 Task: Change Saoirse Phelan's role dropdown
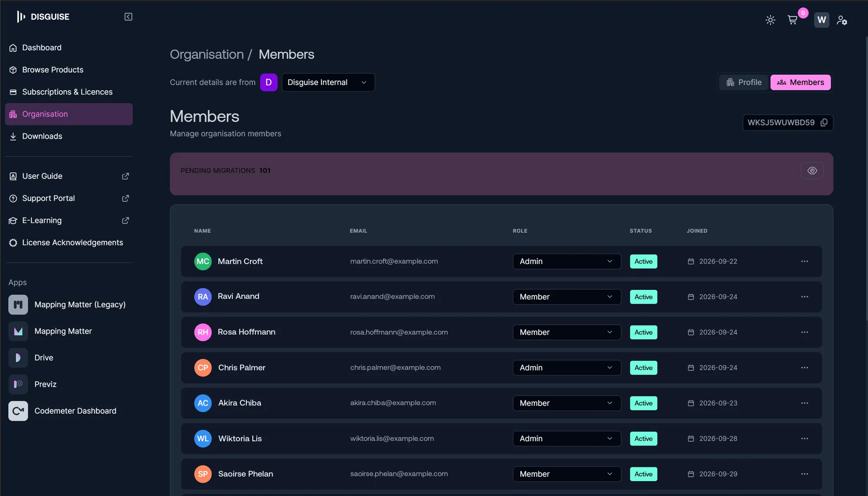pyautogui.click(x=566, y=474)
